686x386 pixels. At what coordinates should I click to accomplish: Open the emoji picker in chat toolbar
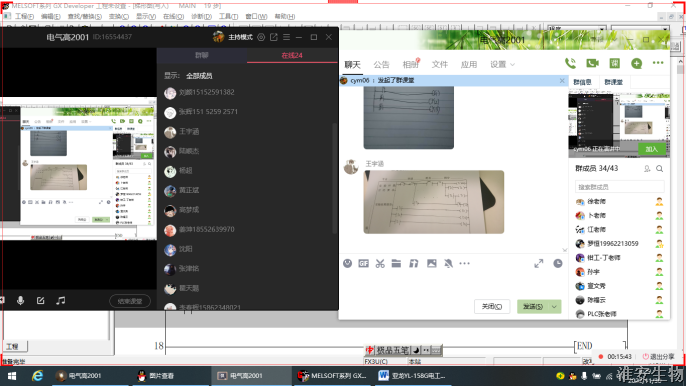347,263
